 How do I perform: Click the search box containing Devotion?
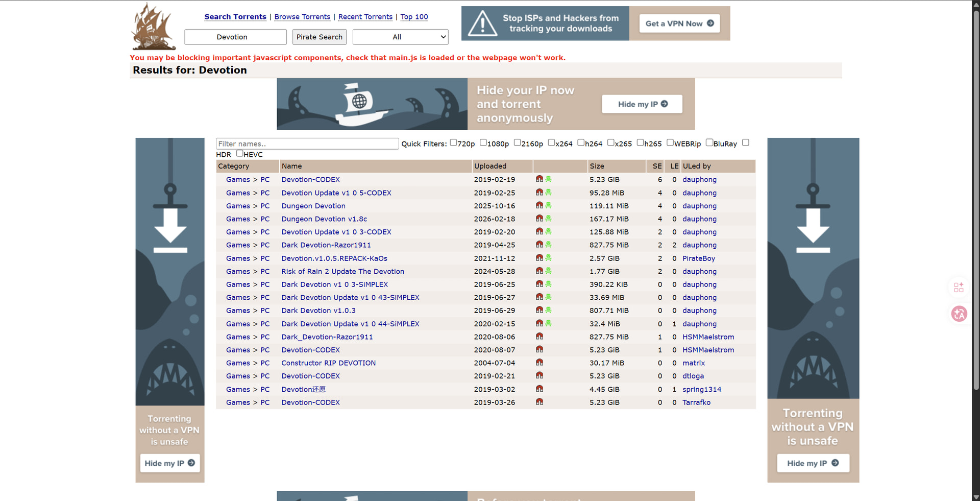tap(235, 37)
